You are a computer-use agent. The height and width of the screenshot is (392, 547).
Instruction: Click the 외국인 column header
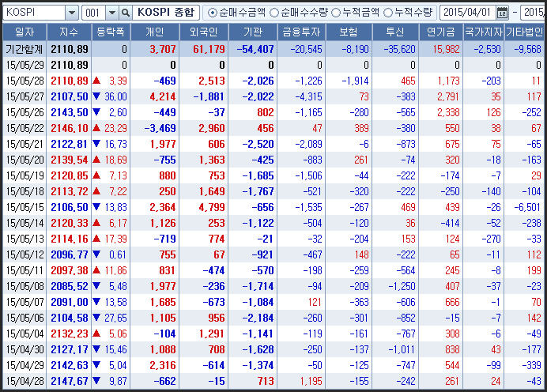pyautogui.click(x=204, y=32)
